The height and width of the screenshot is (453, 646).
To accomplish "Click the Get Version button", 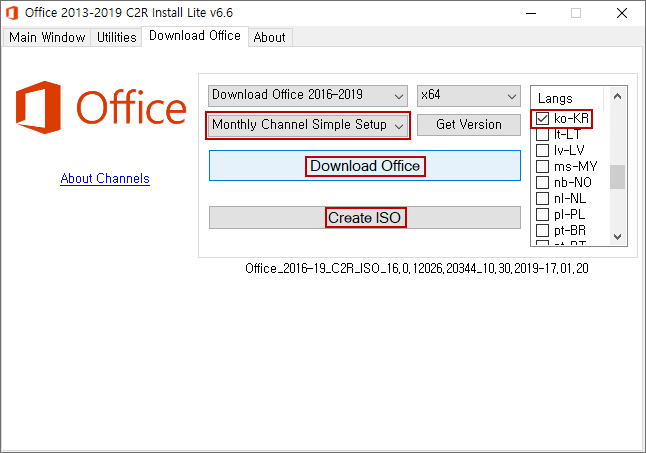I will click(x=469, y=125).
